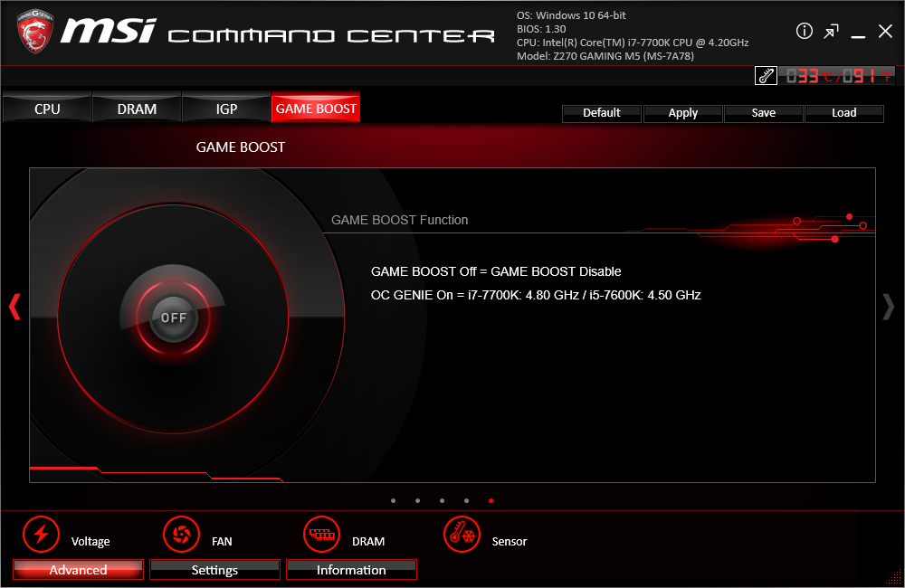The height and width of the screenshot is (588, 905).
Task: Click the Default button
Action: tap(602, 113)
